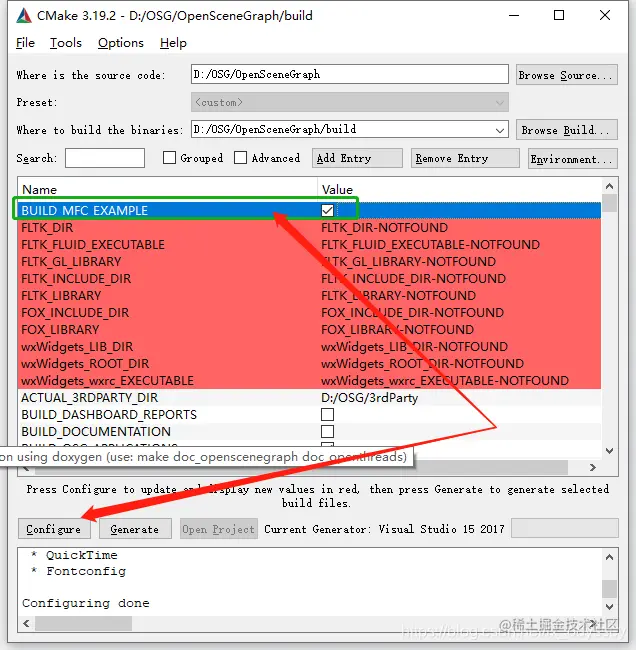Open the Options menu
Screen dimensions: 636x650
coord(121,43)
